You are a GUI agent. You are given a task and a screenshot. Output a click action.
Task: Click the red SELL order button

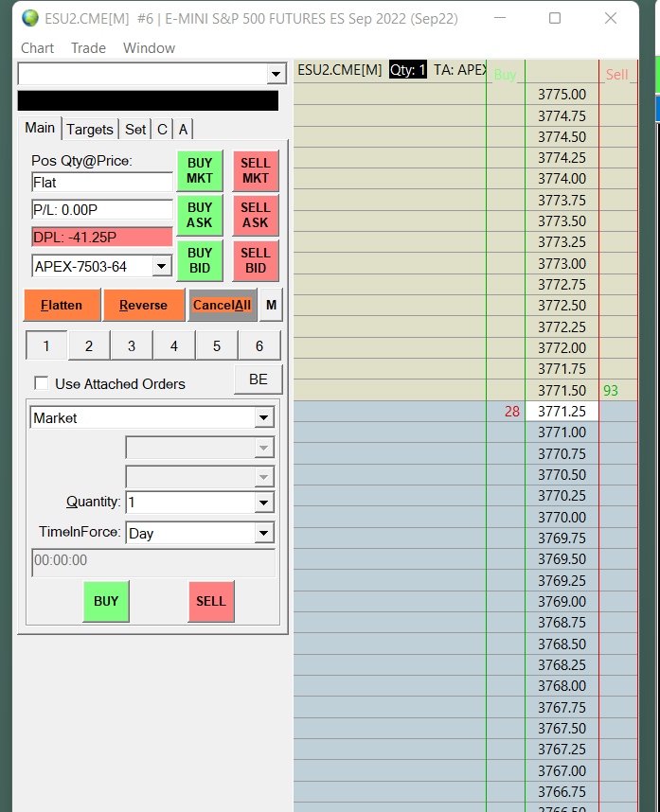[x=211, y=601]
